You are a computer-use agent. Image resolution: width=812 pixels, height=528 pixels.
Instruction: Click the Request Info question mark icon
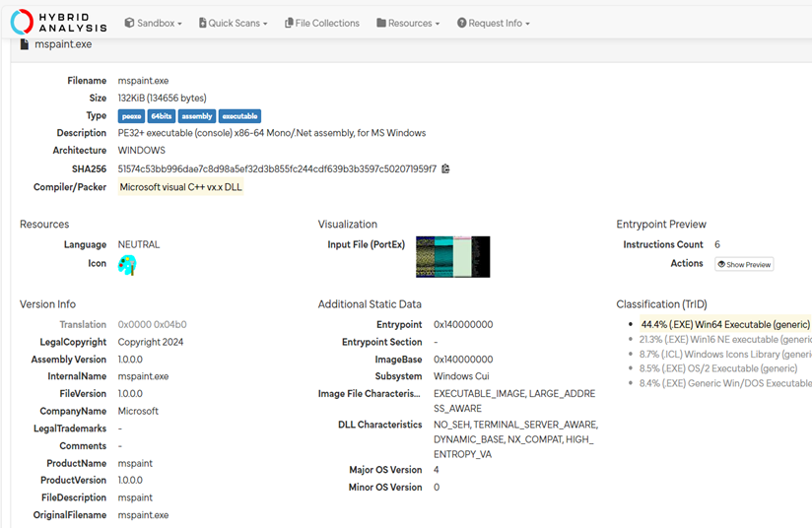pyautogui.click(x=461, y=23)
